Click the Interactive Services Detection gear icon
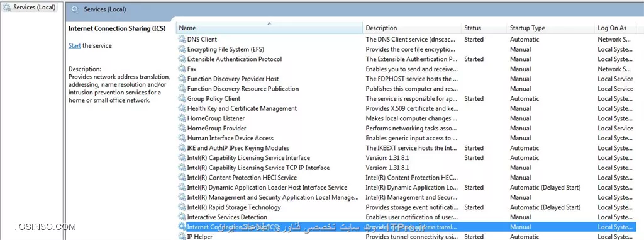This screenshot has height=240, width=644. 182,217
